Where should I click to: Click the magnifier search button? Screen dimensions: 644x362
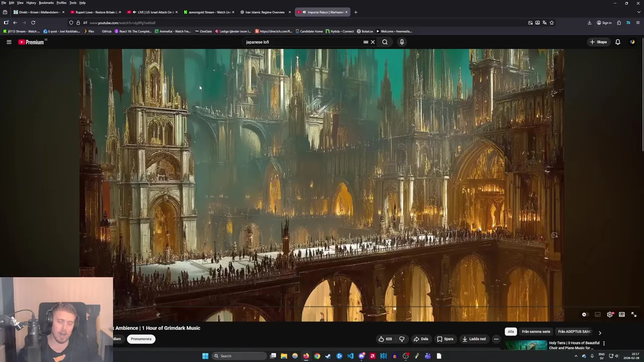coord(385,42)
